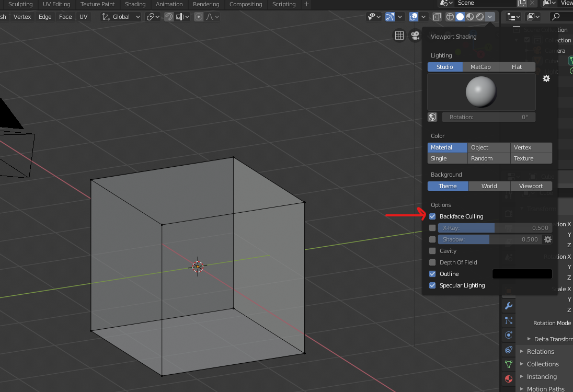
Task: Open Animation workspace tab
Action: [x=169, y=4]
